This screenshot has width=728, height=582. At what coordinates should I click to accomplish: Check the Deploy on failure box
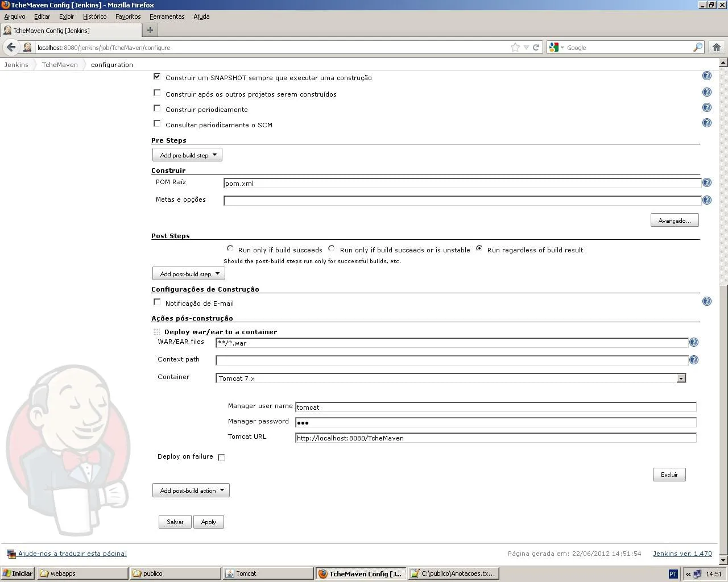click(x=221, y=458)
